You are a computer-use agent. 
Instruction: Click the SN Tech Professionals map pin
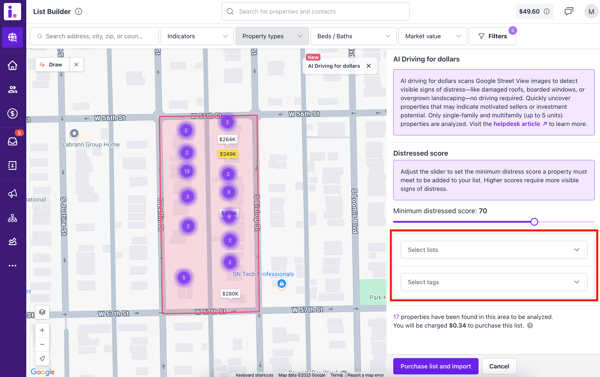tap(282, 284)
